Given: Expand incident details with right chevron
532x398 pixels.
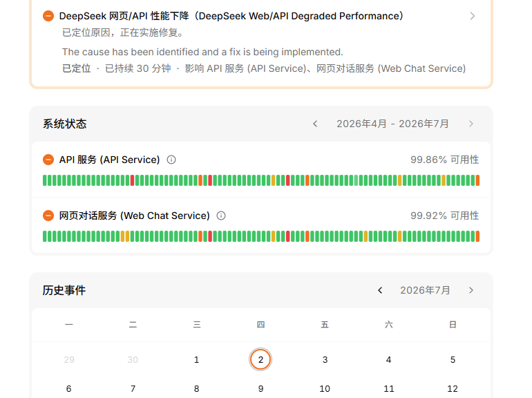Looking at the screenshot, I should click(473, 16).
